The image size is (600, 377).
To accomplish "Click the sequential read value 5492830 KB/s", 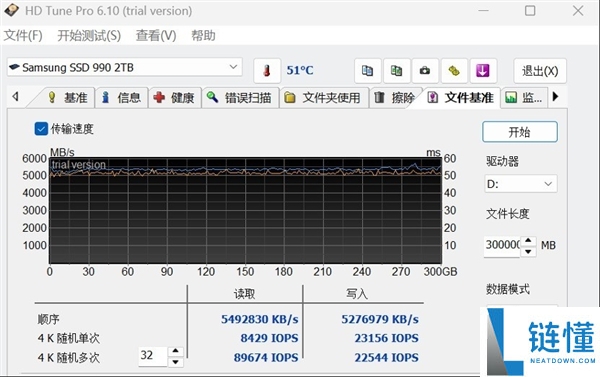I will (259, 319).
